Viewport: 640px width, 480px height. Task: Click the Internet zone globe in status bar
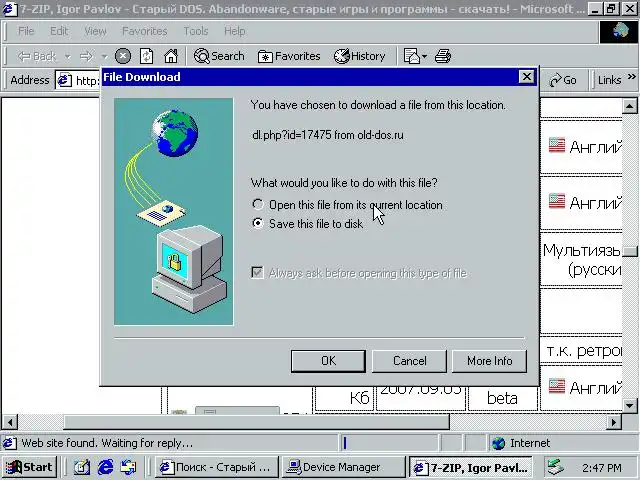498,443
